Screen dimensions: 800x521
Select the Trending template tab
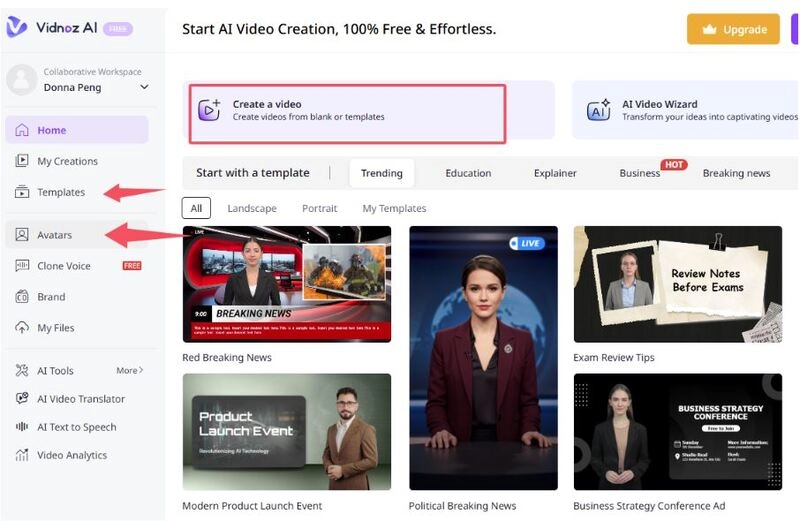click(x=382, y=173)
